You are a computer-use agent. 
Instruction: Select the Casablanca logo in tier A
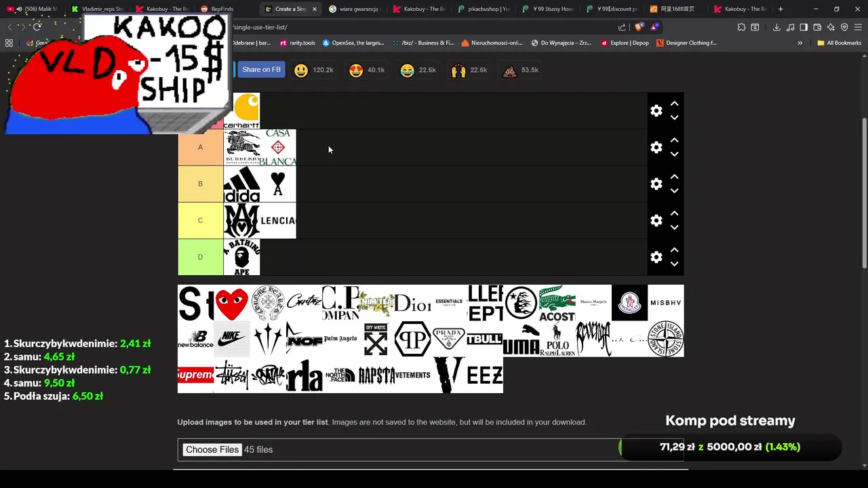[x=278, y=147]
